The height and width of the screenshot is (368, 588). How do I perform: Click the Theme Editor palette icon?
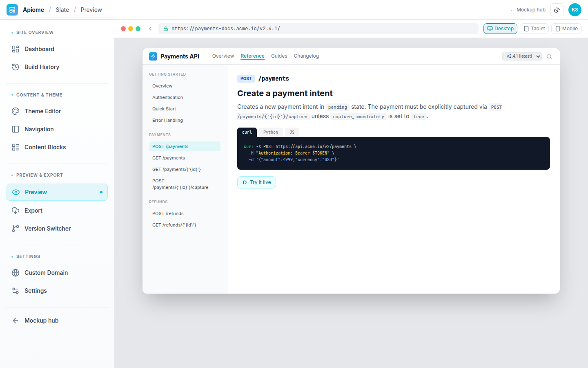coord(16,111)
